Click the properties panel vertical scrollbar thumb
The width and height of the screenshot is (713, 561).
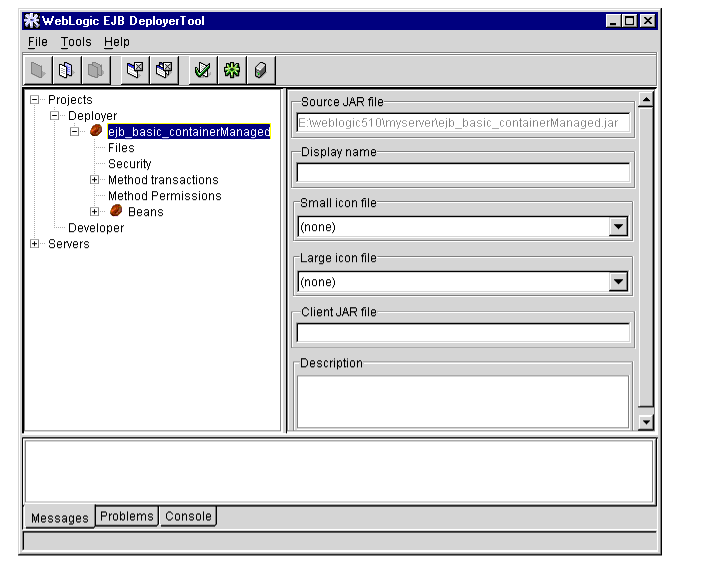(646, 257)
